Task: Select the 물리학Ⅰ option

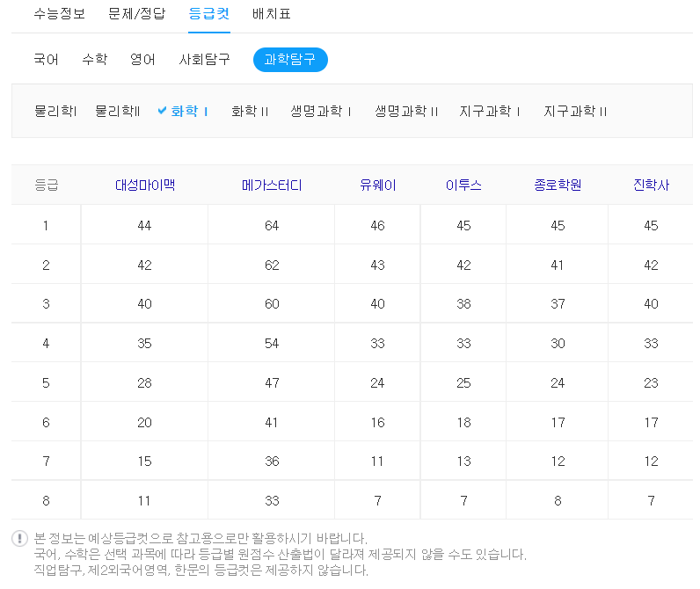Action: 55,111
